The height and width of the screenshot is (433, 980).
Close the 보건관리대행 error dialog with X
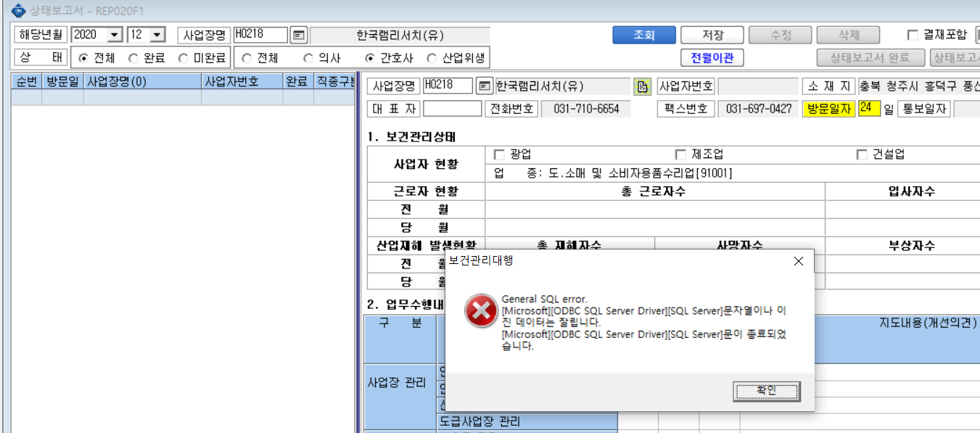(x=799, y=261)
